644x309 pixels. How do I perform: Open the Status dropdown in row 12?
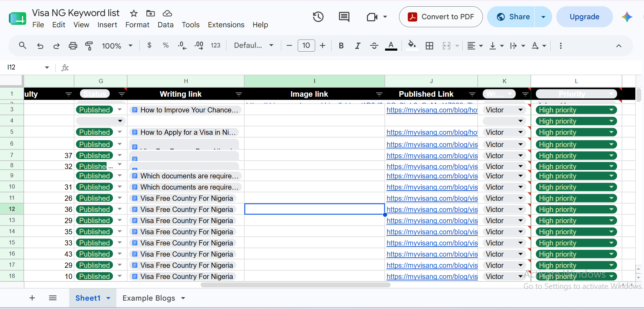(x=120, y=209)
